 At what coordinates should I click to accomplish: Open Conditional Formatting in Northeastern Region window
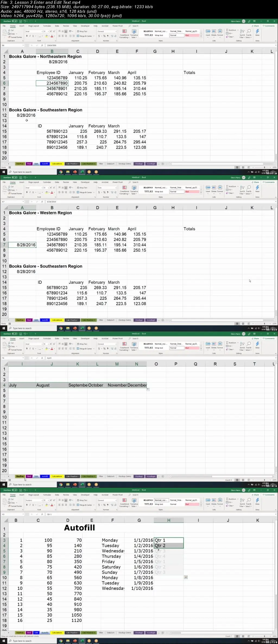click(x=125, y=34)
